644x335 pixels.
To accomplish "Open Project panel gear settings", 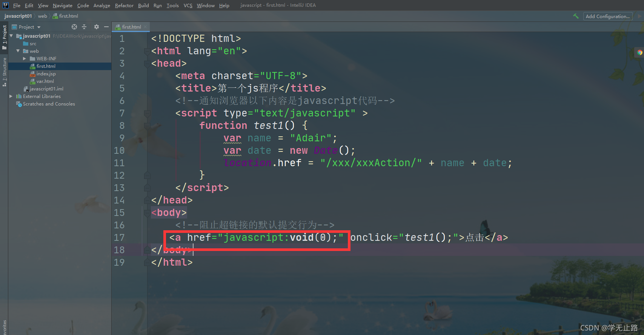I will [x=96, y=27].
